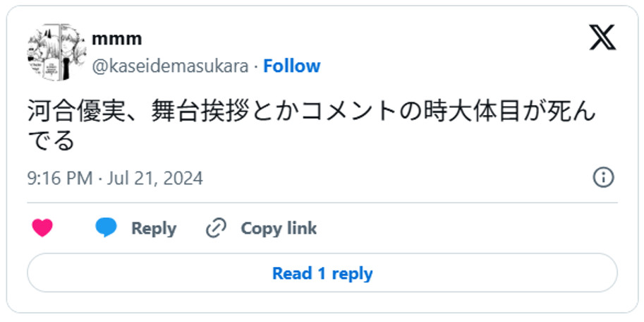644x322 pixels.
Task: Click the display name mmm
Action: click(116, 38)
